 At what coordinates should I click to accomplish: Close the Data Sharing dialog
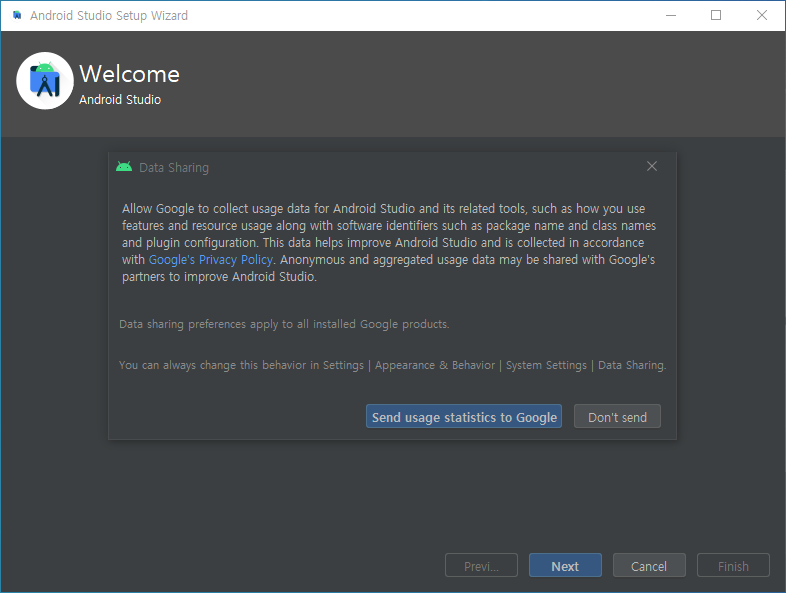652,166
